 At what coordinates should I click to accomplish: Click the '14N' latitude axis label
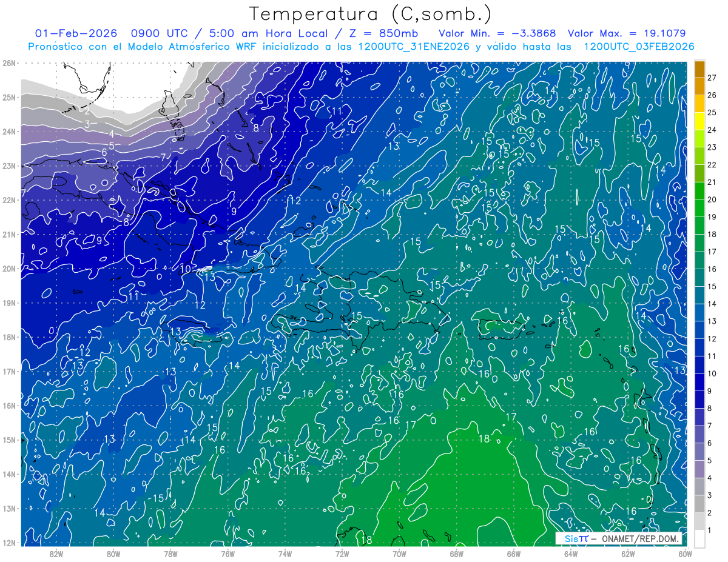(x=8, y=474)
